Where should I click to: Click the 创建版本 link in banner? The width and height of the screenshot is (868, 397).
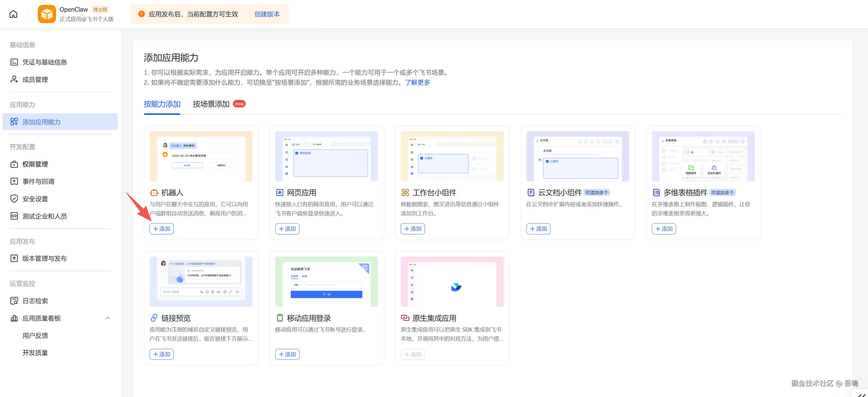pos(267,14)
